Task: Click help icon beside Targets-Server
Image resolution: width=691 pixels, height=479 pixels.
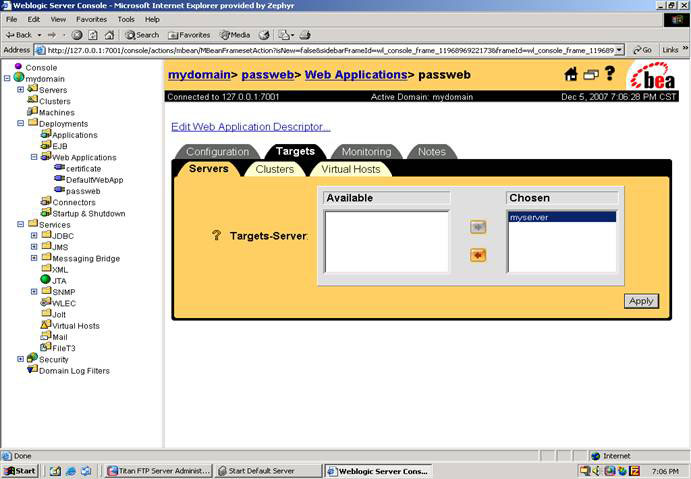Action: [216, 235]
